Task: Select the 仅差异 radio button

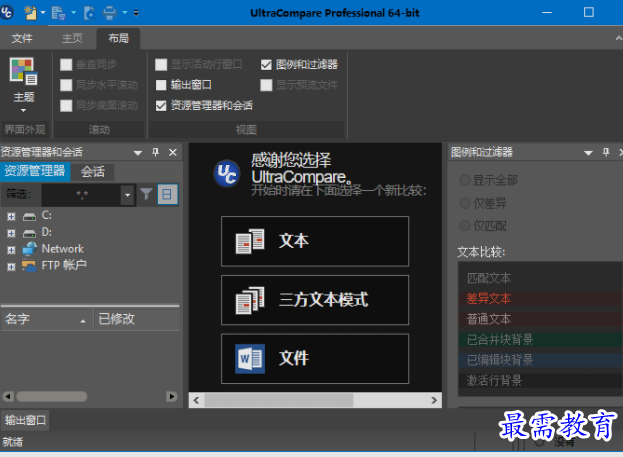Action: pos(465,203)
